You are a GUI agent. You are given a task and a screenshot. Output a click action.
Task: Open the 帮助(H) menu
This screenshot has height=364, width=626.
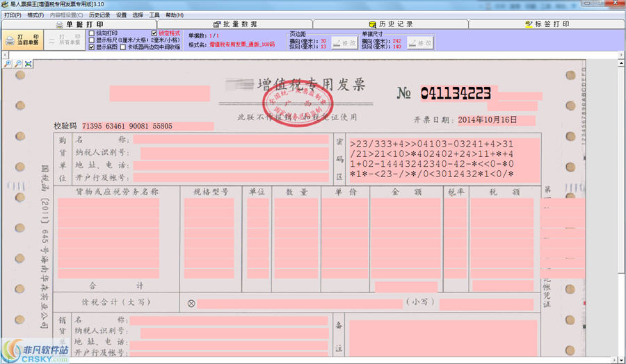pyautogui.click(x=175, y=15)
